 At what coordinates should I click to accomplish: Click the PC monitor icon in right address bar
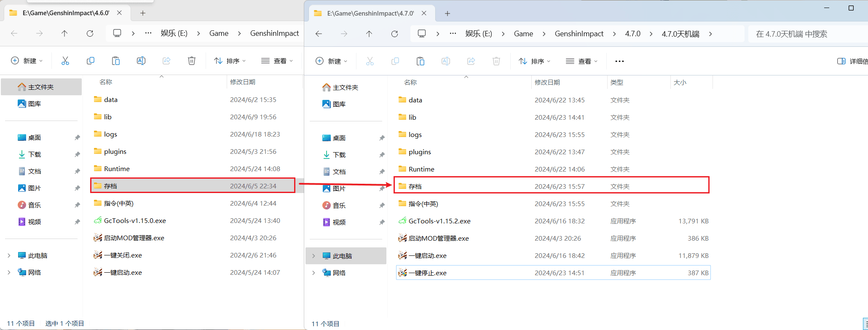(x=422, y=34)
